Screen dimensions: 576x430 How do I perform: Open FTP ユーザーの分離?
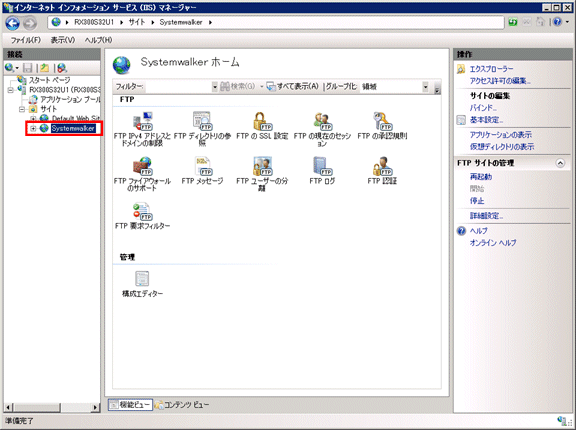pyautogui.click(x=262, y=174)
